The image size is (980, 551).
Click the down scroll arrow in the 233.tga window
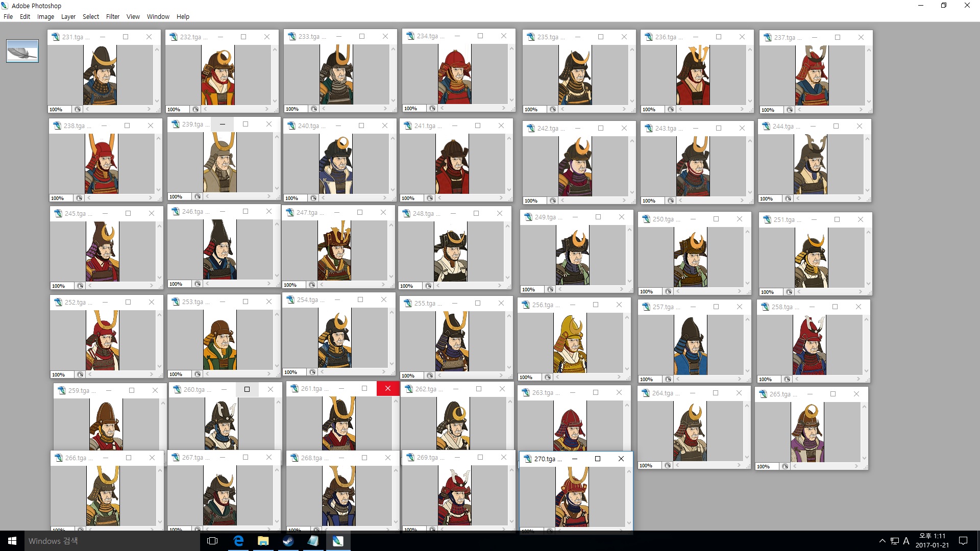point(393,101)
